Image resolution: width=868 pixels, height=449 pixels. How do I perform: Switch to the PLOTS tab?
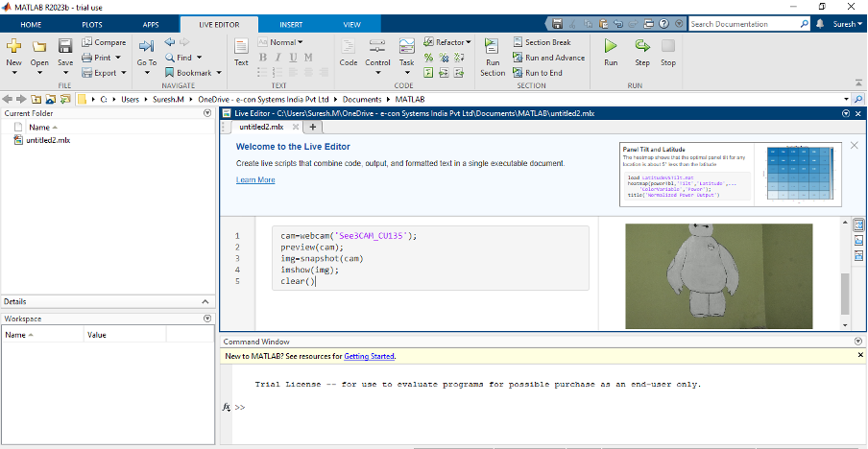[92, 24]
